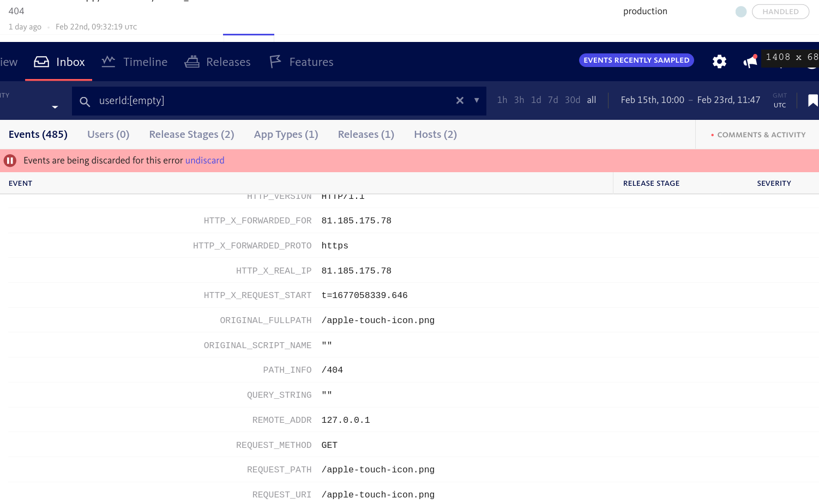
Task: Click the pause icon in the discard banner
Action: click(10, 160)
